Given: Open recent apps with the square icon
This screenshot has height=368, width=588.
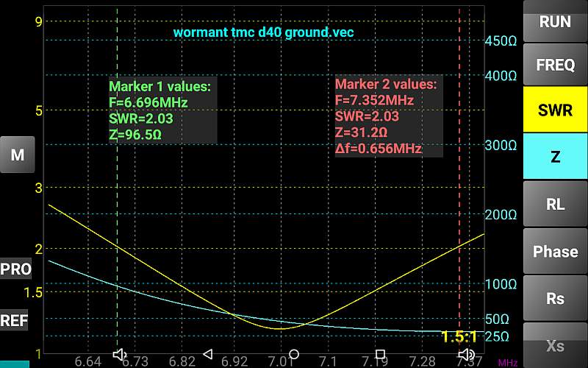Looking at the screenshot, I should coord(380,355).
